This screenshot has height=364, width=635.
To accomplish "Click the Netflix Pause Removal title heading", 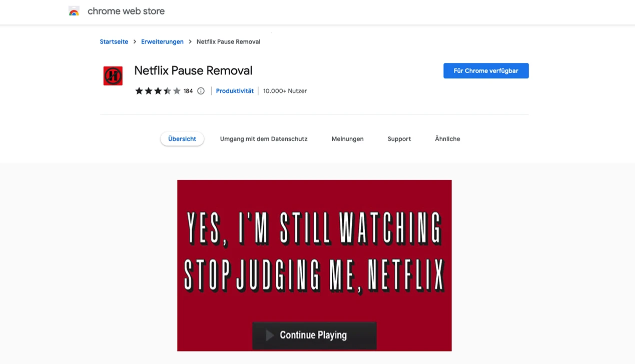I will [193, 70].
